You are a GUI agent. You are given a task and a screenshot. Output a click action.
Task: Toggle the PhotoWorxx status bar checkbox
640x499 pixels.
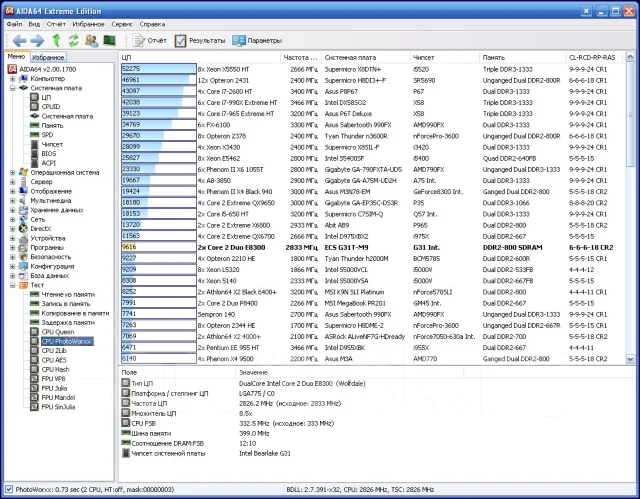[9, 489]
